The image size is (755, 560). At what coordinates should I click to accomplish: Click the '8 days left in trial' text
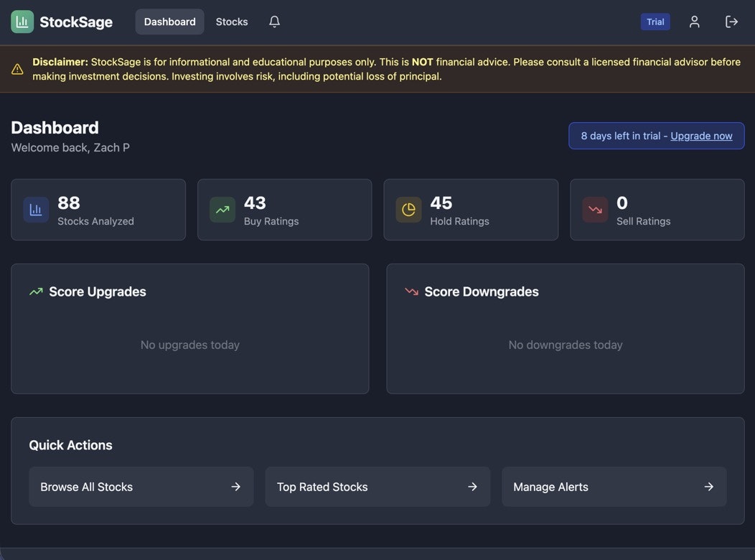621,136
